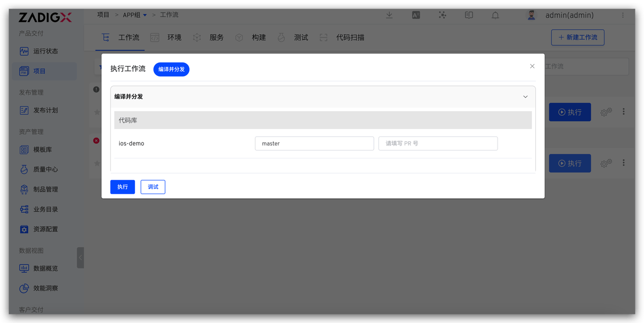Open 制品管理 in the sidebar
Screen dimensions: 644x323
[x=45, y=190]
